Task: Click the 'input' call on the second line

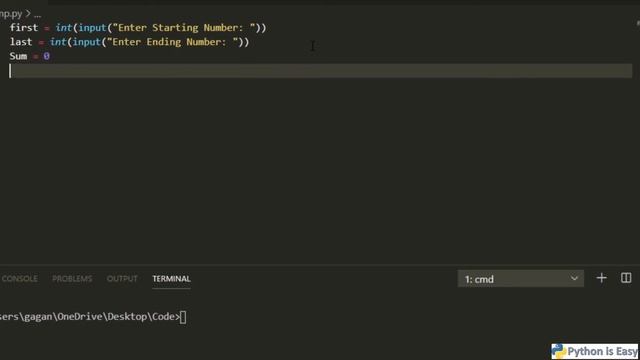Action: click(87, 42)
